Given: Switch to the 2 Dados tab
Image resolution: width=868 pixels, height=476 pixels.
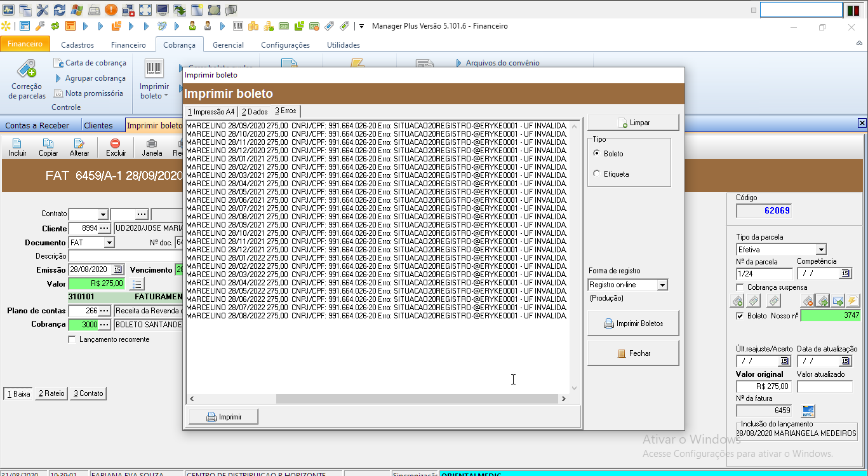Looking at the screenshot, I should [x=254, y=111].
